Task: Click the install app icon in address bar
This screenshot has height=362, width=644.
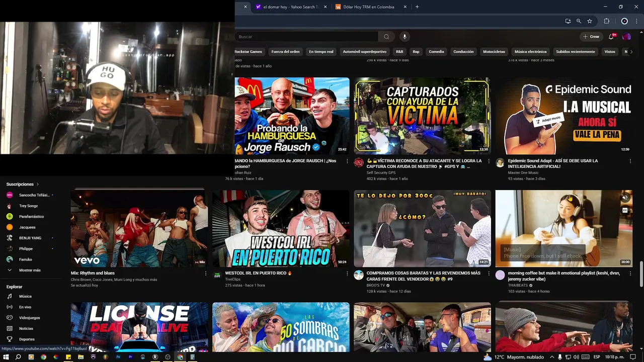Action: [568, 21]
